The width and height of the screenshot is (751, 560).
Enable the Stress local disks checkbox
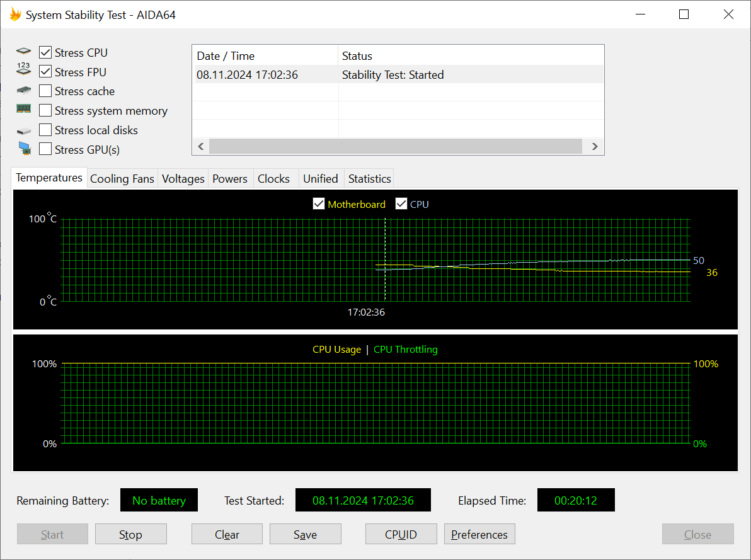pyautogui.click(x=45, y=130)
